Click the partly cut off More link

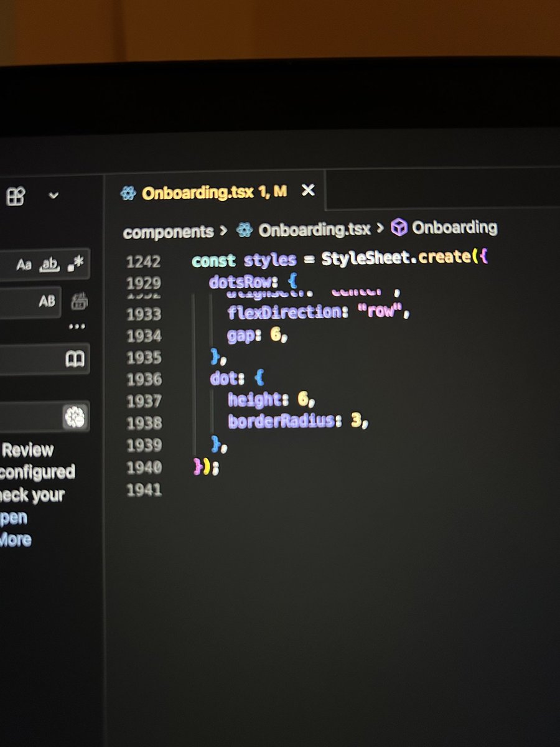point(16,539)
